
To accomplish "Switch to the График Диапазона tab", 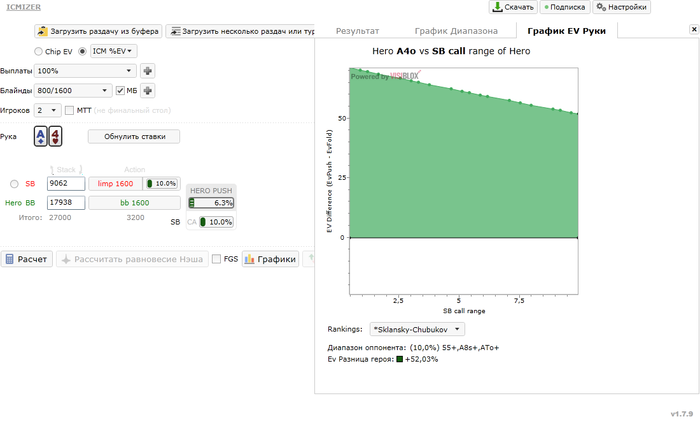I will click(456, 31).
